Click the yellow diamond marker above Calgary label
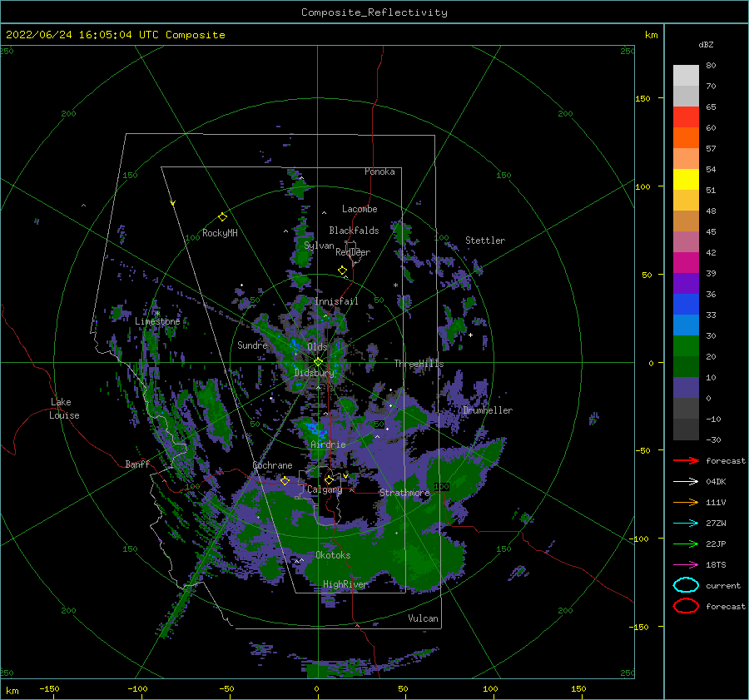This screenshot has width=749, height=700. [329, 479]
